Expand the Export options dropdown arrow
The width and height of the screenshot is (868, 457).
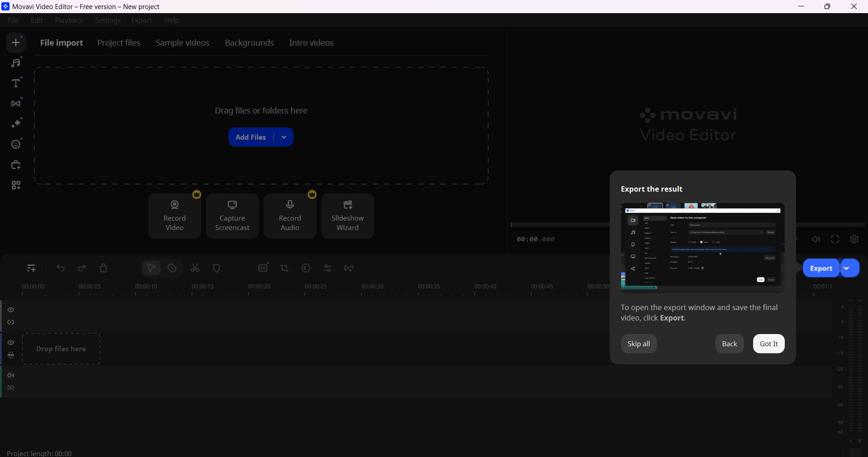point(849,269)
